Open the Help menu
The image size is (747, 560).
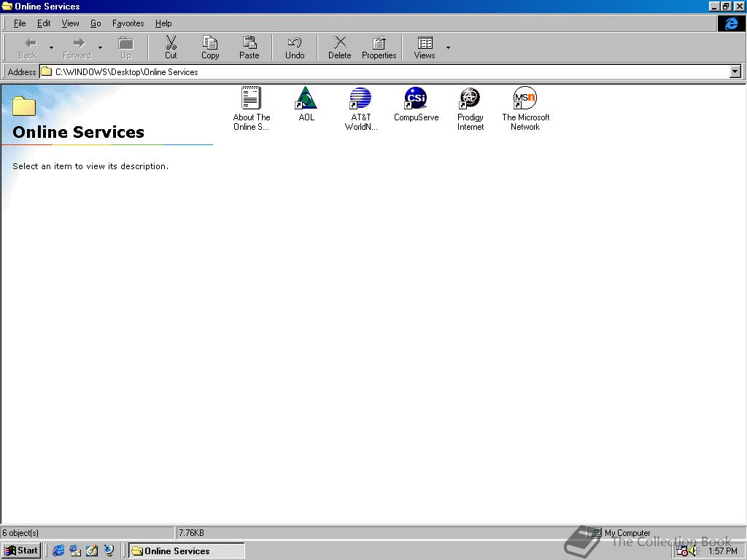click(x=163, y=23)
